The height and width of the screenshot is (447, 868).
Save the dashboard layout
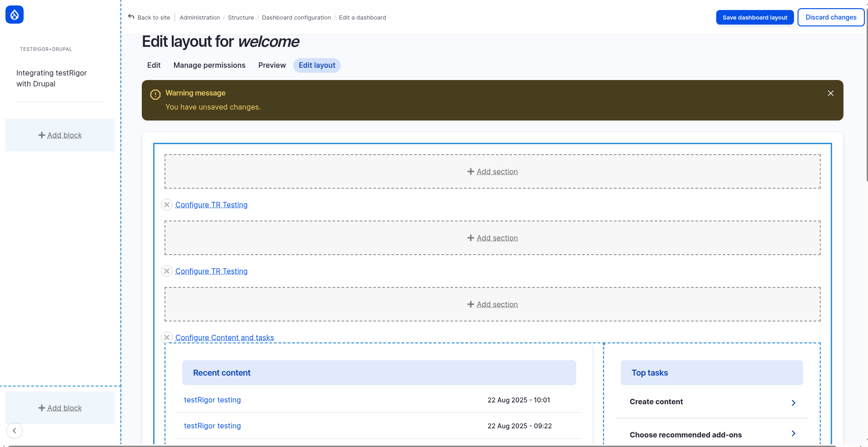(754, 18)
